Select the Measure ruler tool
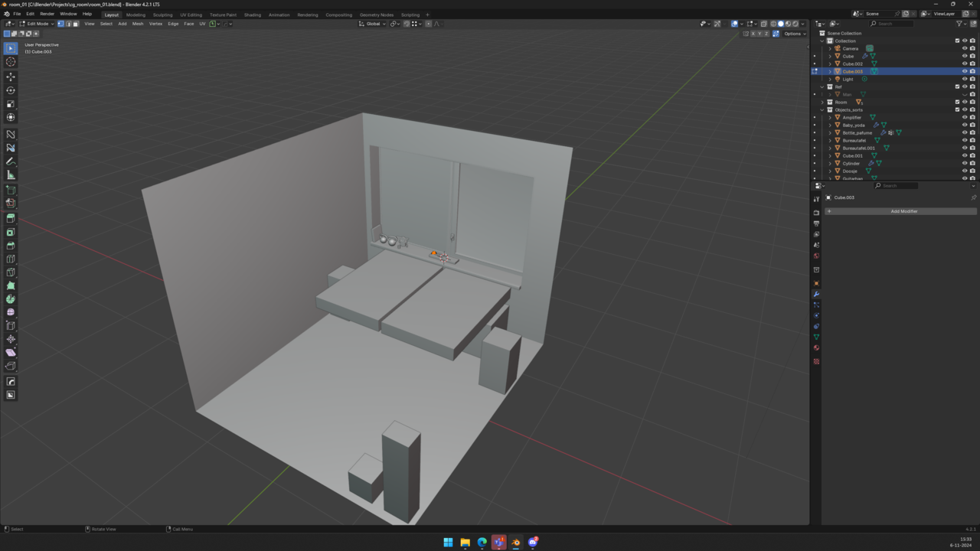 coord(11,174)
